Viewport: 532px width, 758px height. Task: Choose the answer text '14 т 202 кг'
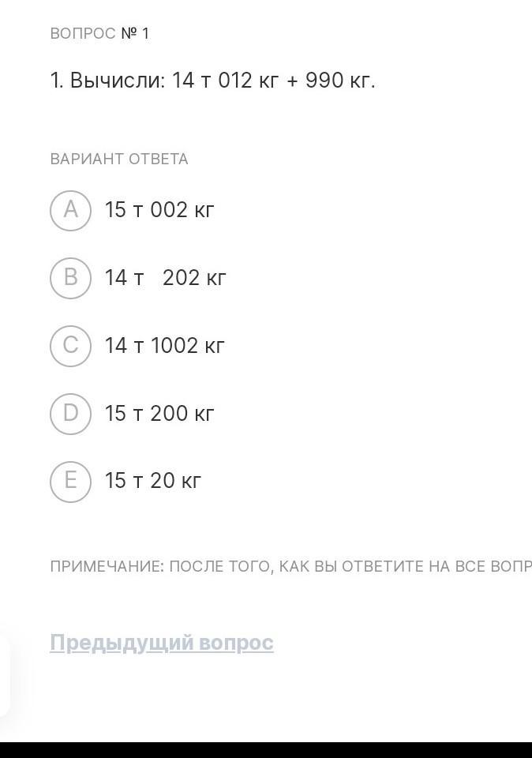(x=165, y=278)
